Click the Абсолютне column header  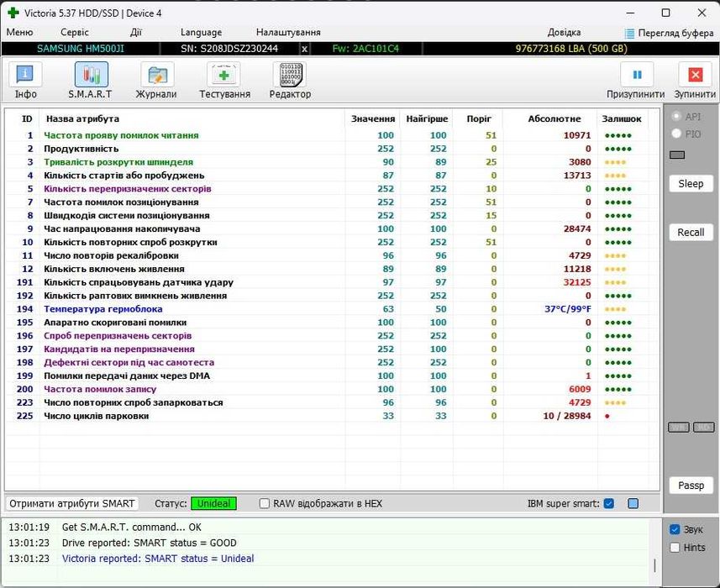coord(554,119)
